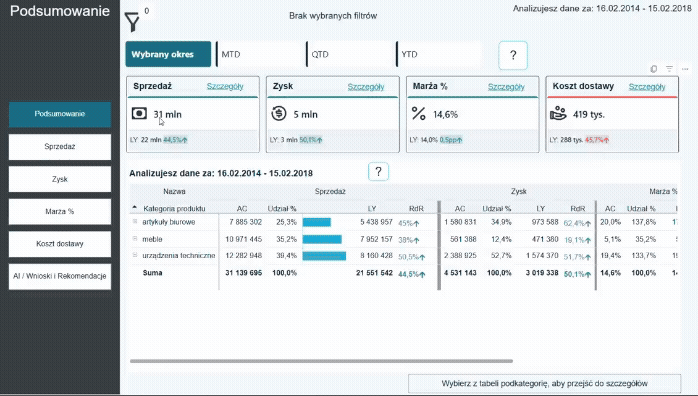This screenshot has width=698, height=396.
Task: Open AI / Wnioski i Rekomendacje page
Action: (60, 276)
